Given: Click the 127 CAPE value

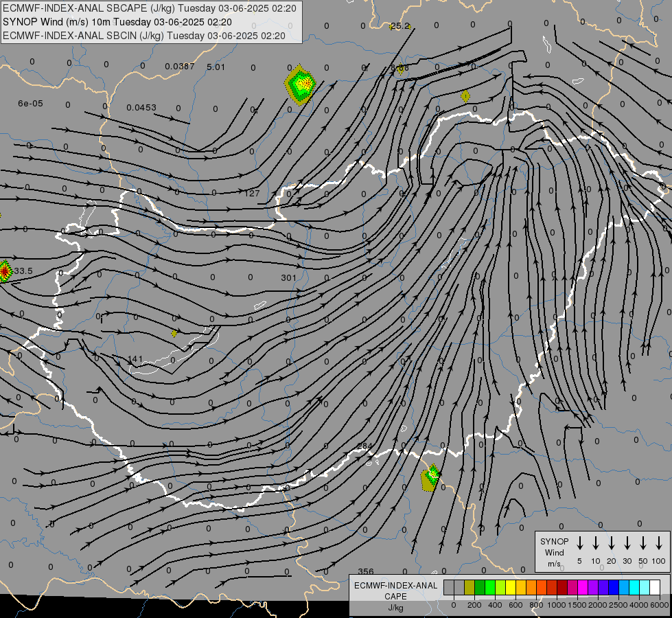Looking at the screenshot, I should (x=252, y=194).
